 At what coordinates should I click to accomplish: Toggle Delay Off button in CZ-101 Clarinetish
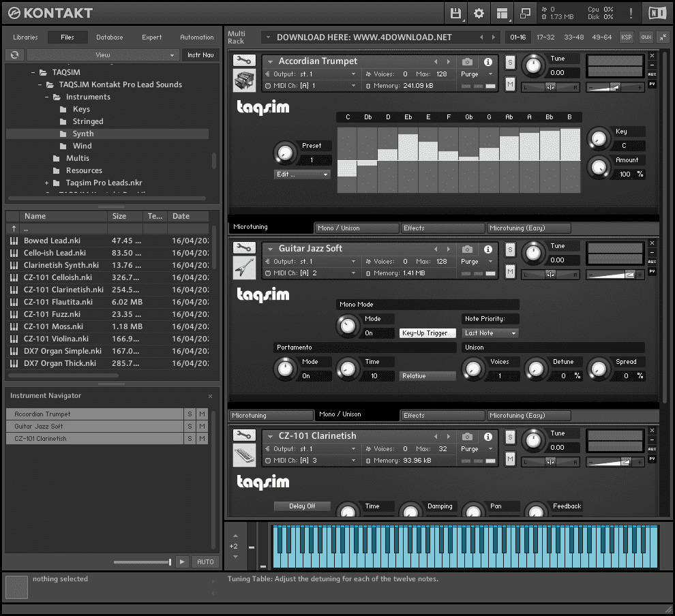click(x=302, y=506)
